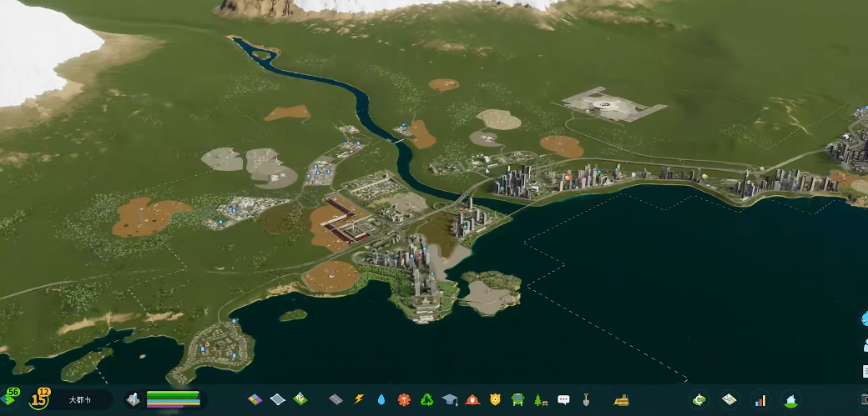Image resolution: width=868 pixels, height=416 pixels.
Task: Click the green residential demand bar
Action: [172, 393]
